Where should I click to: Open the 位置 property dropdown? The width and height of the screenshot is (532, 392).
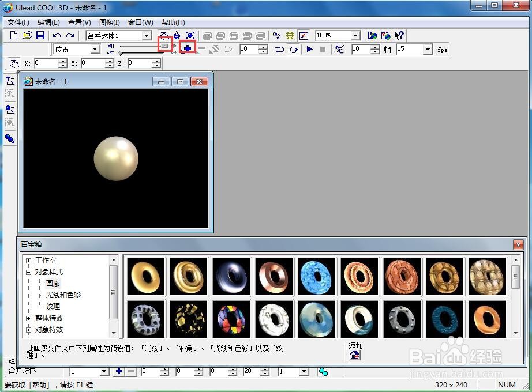[x=95, y=49]
